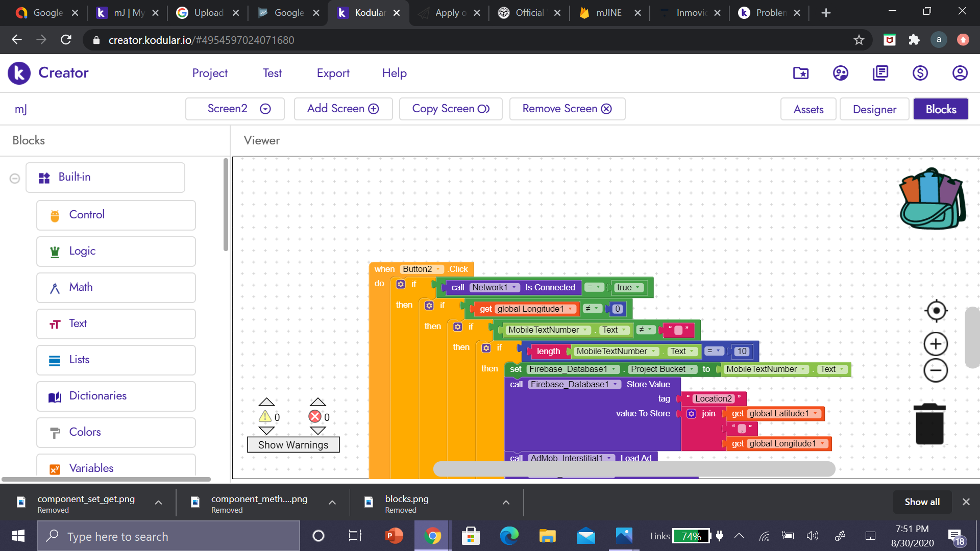This screenshot has width=980, height=551.
Task: Click the trash can icon
Action: point(929,424)
